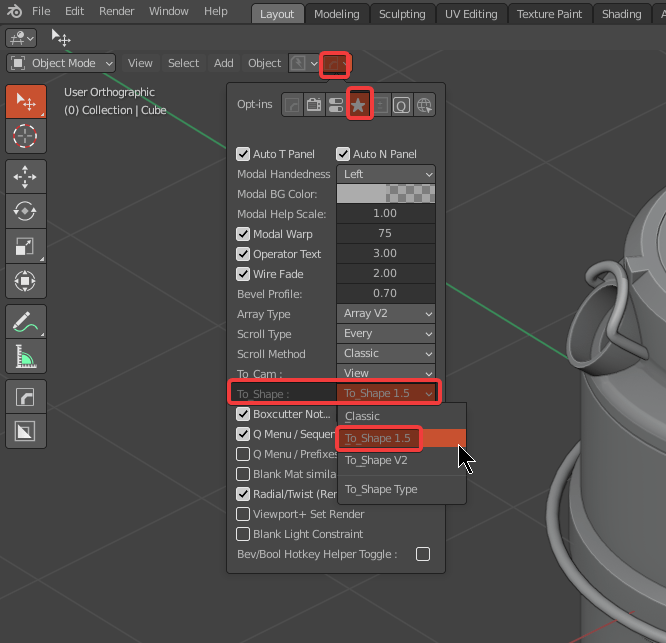Expand the Array Type dropdown
This screenshot has height=643, width=666.
(386, 314)
